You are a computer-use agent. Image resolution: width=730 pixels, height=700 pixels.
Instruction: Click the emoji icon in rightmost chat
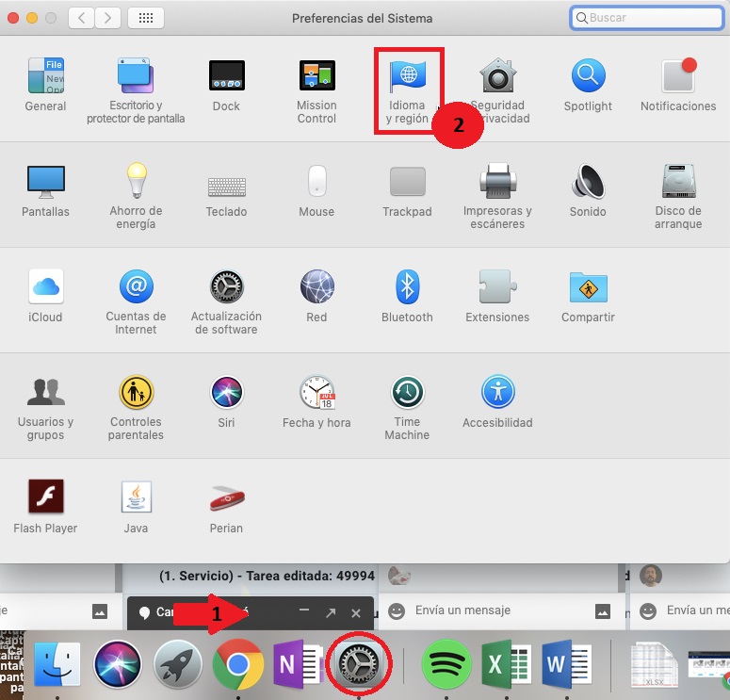pos(648,611)
